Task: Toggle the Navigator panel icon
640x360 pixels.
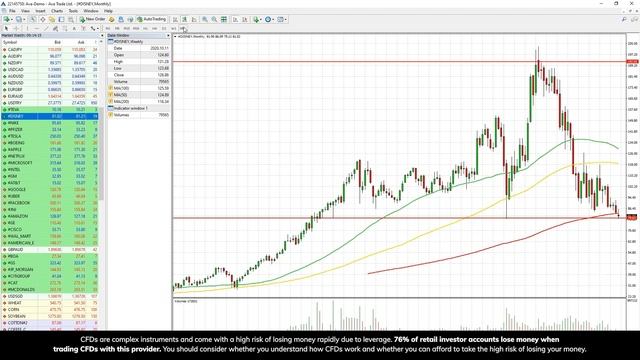Action: pyautogui.click(x=52, y=19)
